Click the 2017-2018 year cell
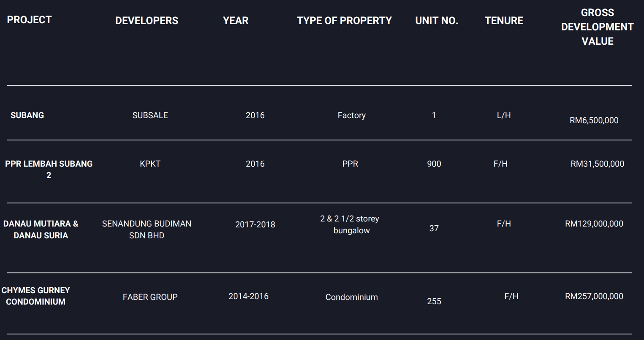Image resolution: width=644 pixels, height=340 pixels. (x=255, y=224)
